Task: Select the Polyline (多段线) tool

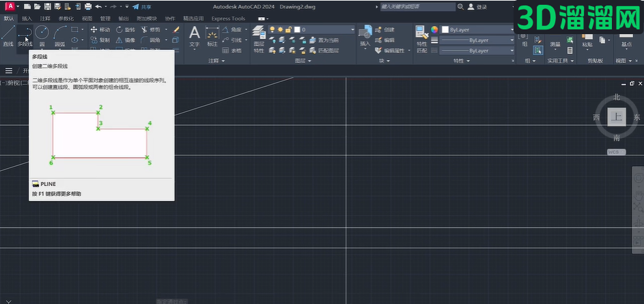Action: [x=25, y=36]
